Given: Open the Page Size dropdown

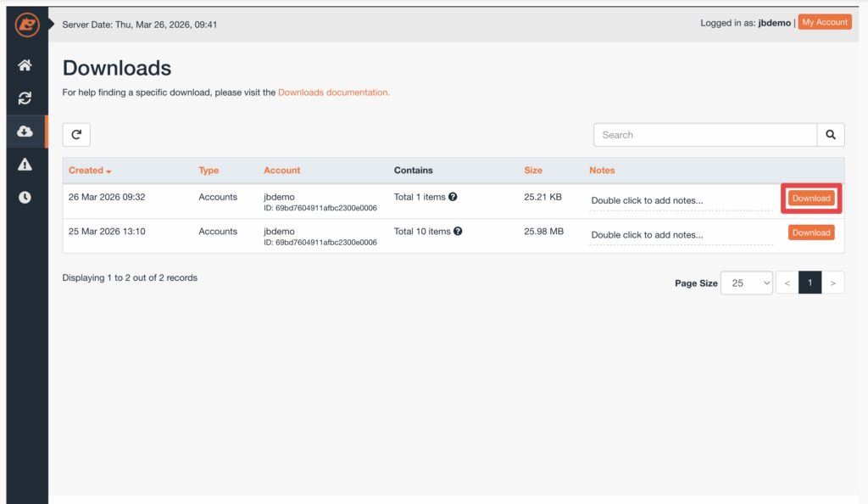Looking at the screenshot, I should pos(746,283).
